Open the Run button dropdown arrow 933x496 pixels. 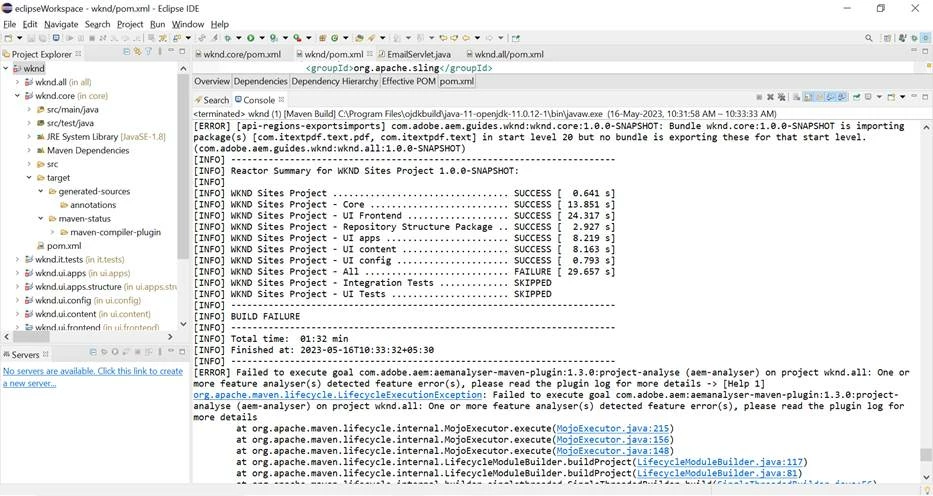coord(262,38)
